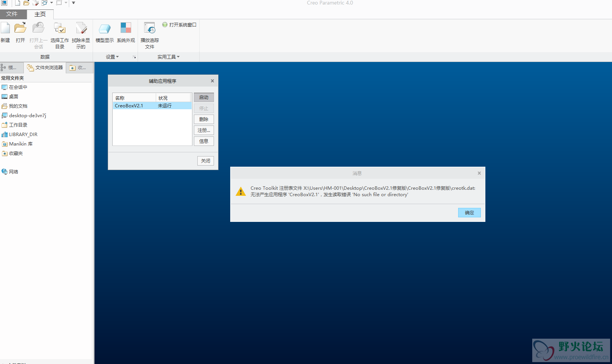
Task: Click 确定 OK in message dialog
Action: coord(469,213)
